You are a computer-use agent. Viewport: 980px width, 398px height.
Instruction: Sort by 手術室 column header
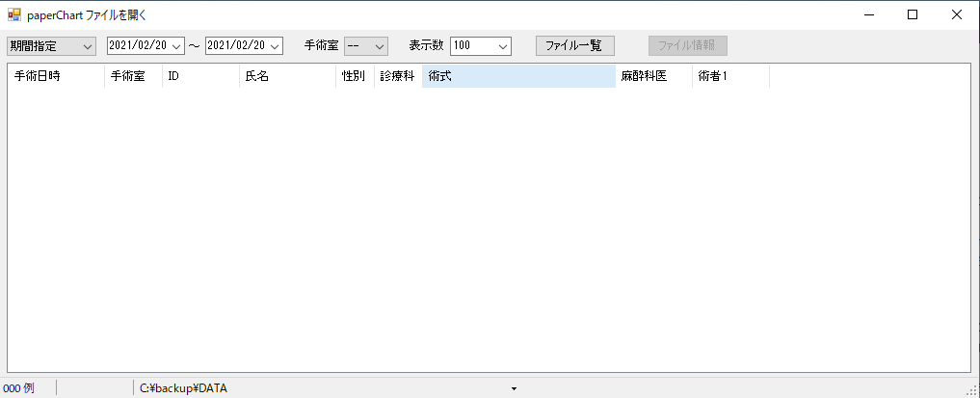point(133,76)
